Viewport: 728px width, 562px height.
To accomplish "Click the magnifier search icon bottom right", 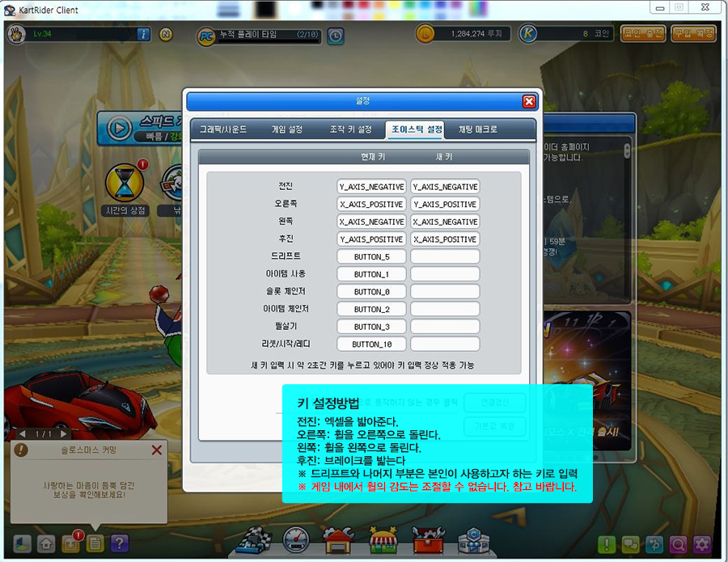I will tap(678, 544).
